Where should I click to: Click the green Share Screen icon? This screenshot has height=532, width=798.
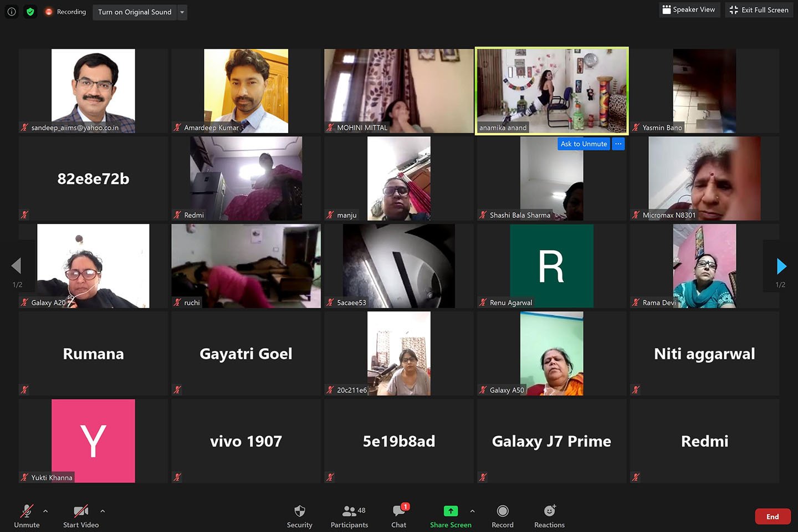coord(451,511)
